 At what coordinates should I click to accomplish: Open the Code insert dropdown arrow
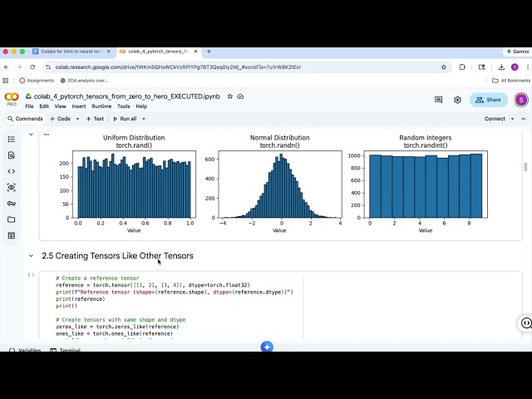(77, 119)
